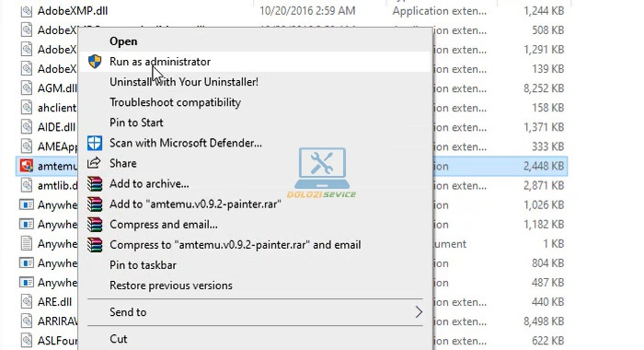Click the ahclient file icon

(27, 108)
